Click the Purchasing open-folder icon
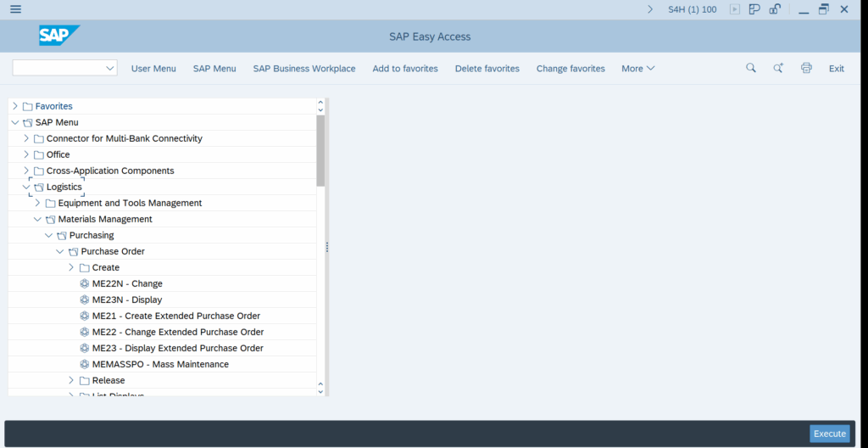Screen dimensions: 868x448 click(x=61, y=235)
